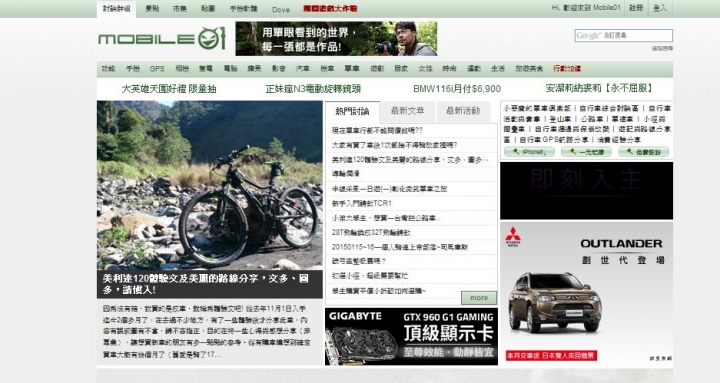Switch to the 熱門討論 tab
Screen dimensions: 720x383
352,111
